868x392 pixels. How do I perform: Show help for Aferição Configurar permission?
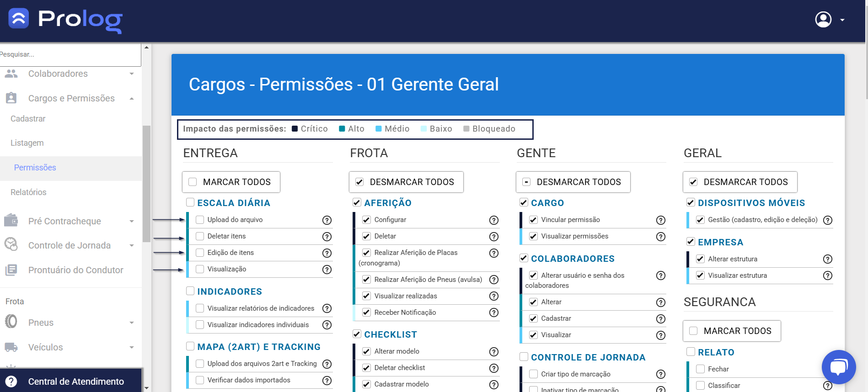point(494,220)
